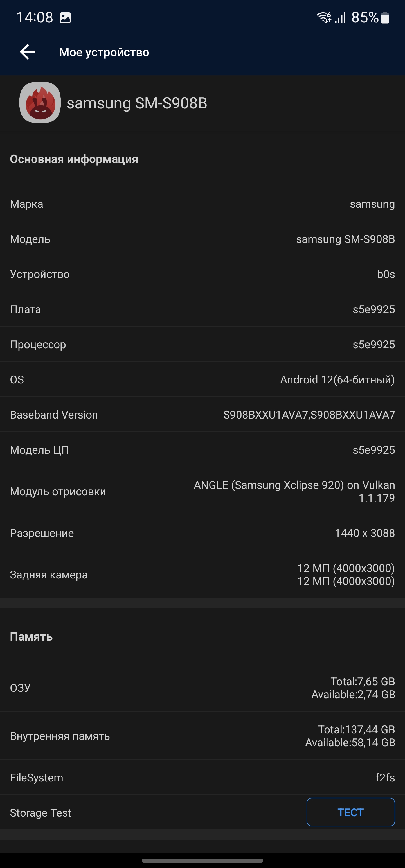Select the Модуль отрисовки Xclipse 920 row
Viewport: 405px width, 868px height.
(x=202, y=491)
